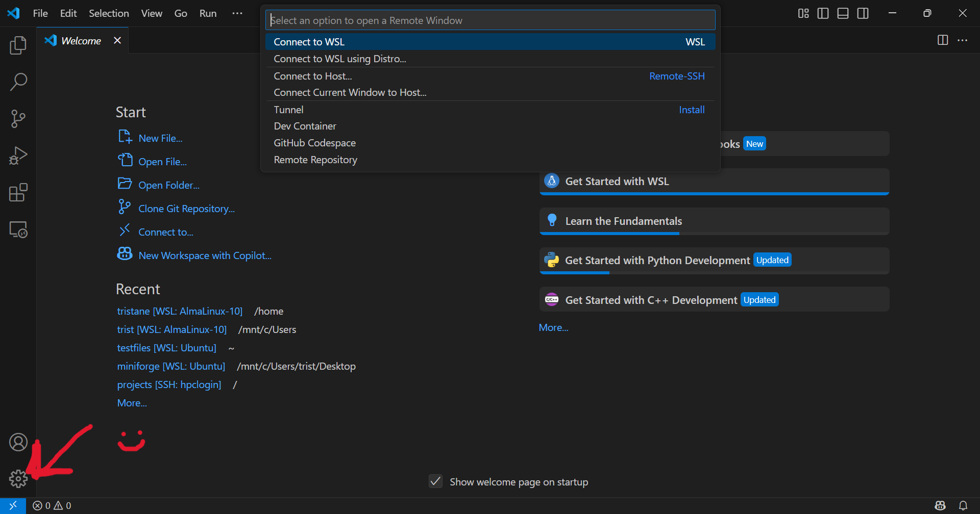Choose Dev Container option

click(490, 126)
